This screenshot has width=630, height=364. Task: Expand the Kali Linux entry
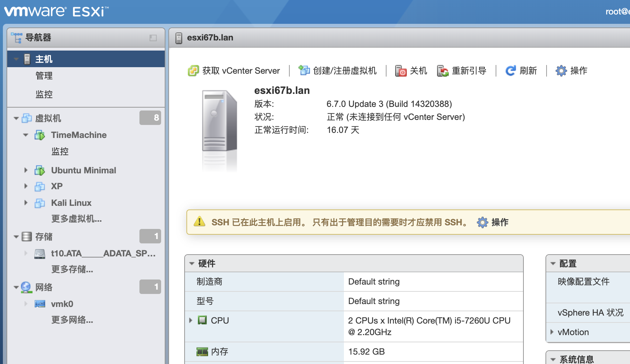[x=26, y=203]
